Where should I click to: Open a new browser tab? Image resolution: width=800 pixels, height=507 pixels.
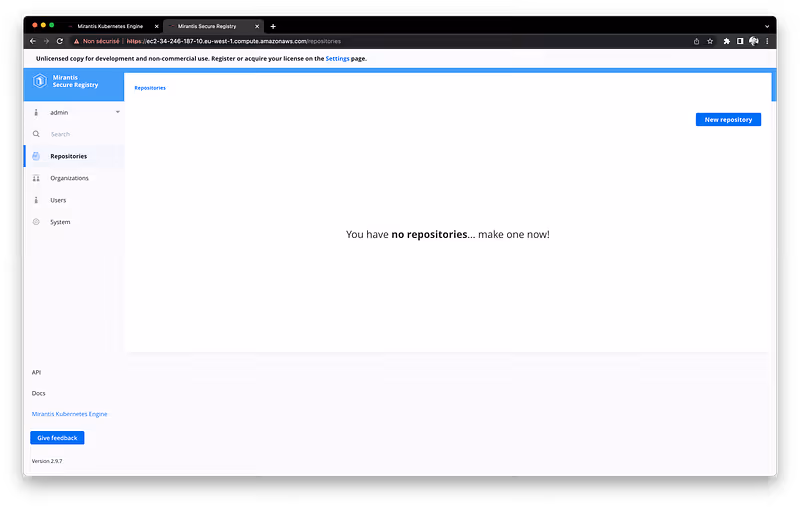coord(273,26)
